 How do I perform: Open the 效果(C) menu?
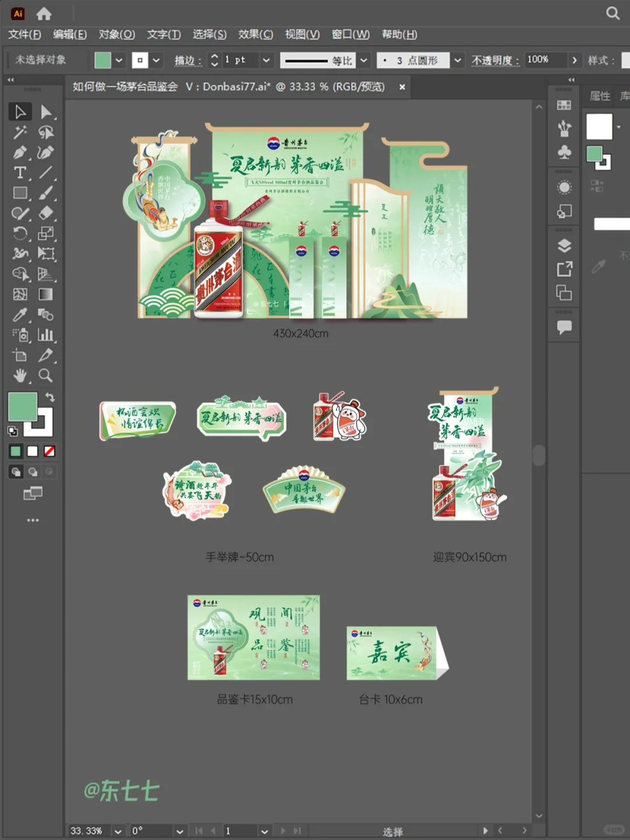(256, 34)
